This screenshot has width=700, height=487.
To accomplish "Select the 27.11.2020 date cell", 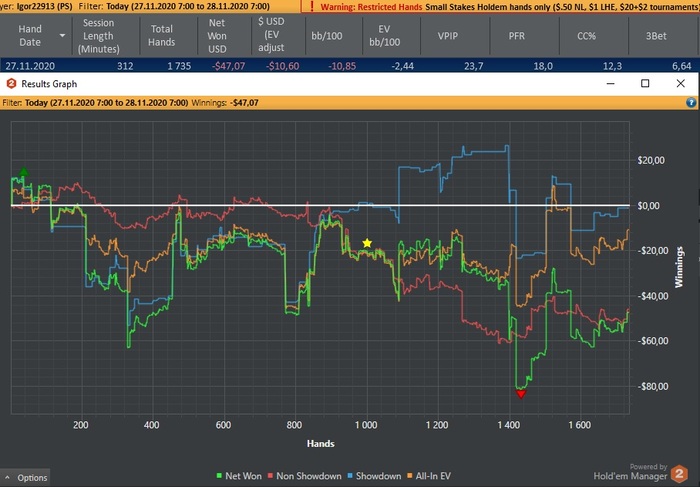I will 30,66.
